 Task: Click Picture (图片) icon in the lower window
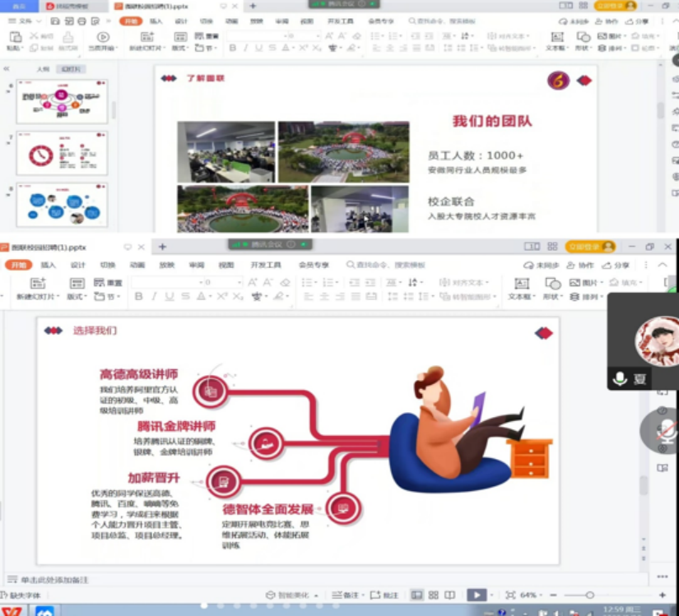point(574,282)
